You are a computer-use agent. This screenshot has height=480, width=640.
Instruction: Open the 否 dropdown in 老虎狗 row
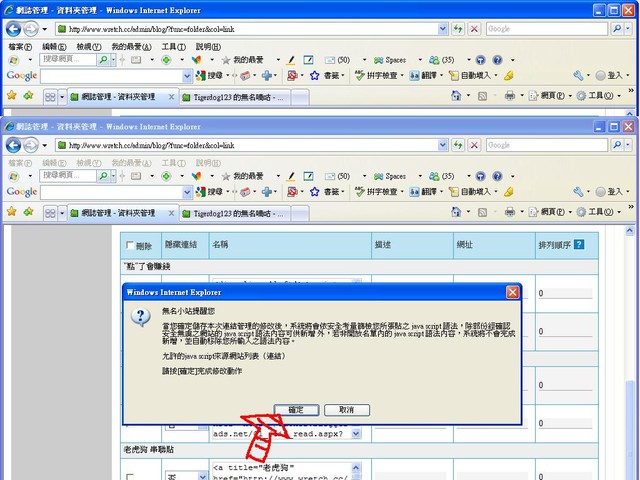pos(202,476)
